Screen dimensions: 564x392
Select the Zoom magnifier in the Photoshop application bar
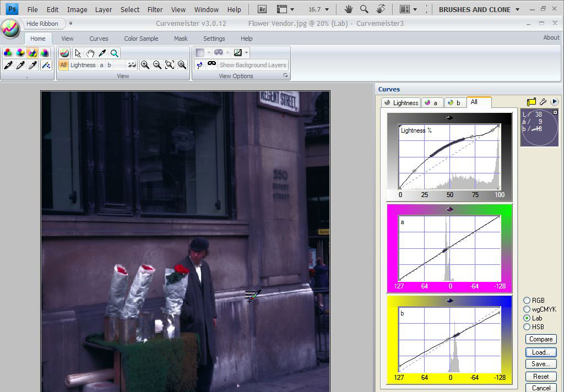(364, 9)
